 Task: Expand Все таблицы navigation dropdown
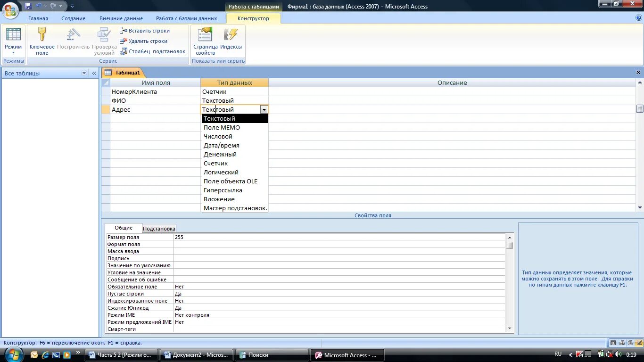pos(84,73)
